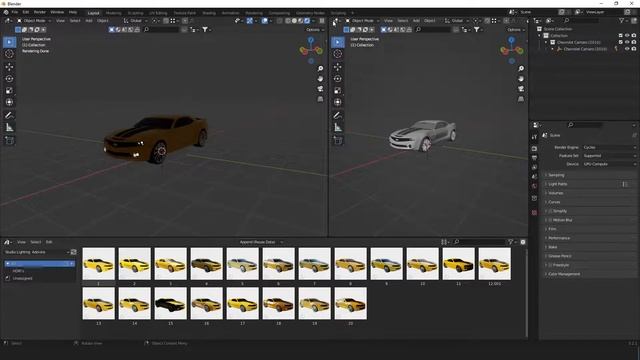
Task: Open the Tool properties tab icon
Action: click(x=534, y=137)
